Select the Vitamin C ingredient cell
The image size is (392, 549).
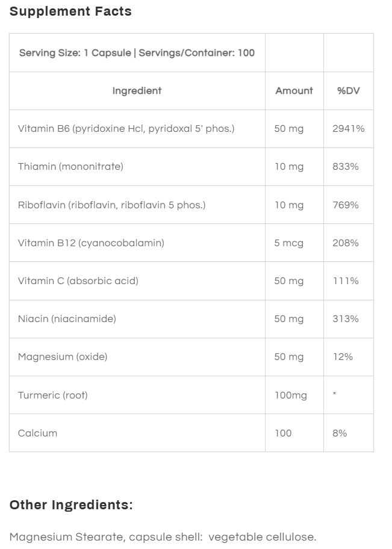point(78,281)
